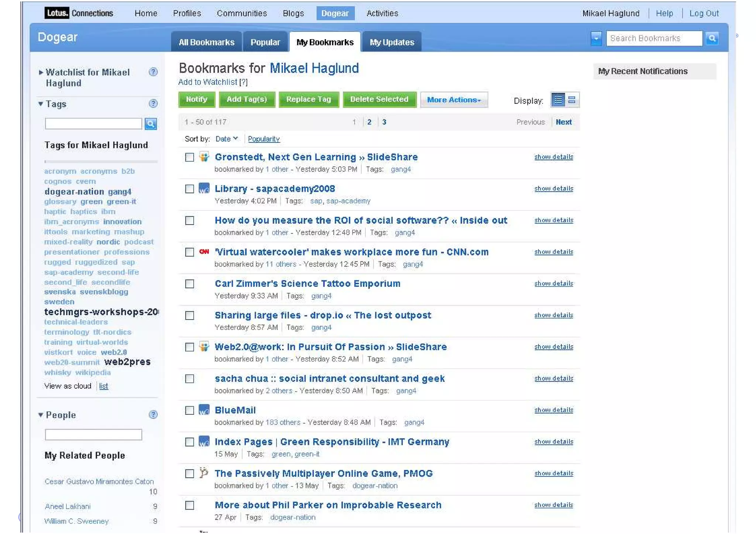Viewport: 756px width, 534px height.
Task: Click the Tags search magnifier icon
Action: 151,124
